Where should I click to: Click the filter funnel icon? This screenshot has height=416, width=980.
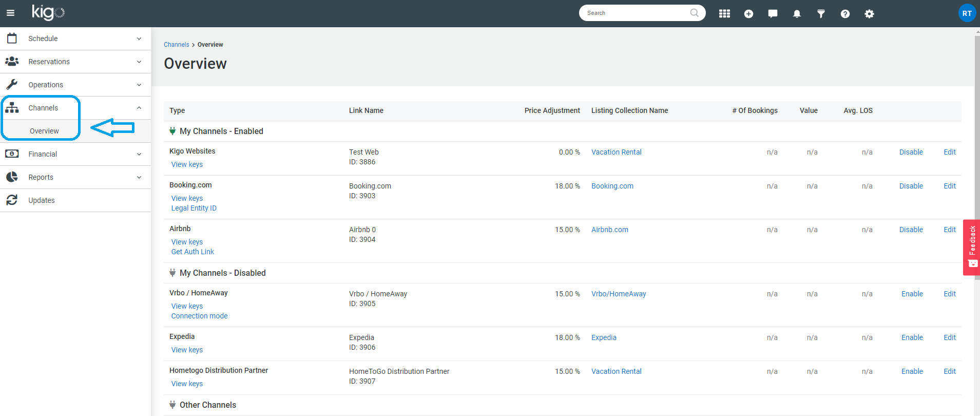pos(821,14)
